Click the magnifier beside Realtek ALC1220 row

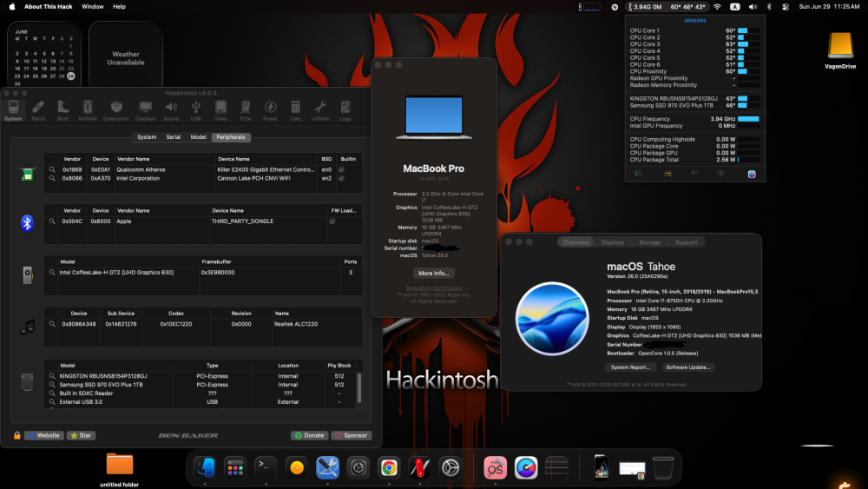pos(52,324)
